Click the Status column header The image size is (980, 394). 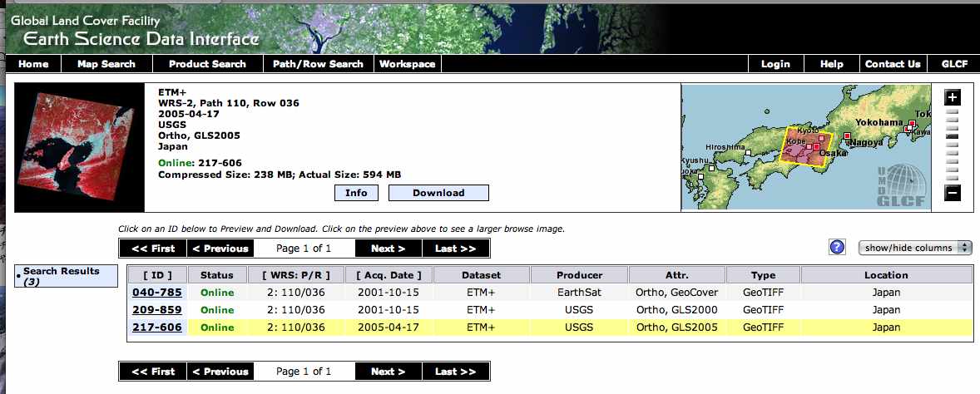click(x=217, y=275)
